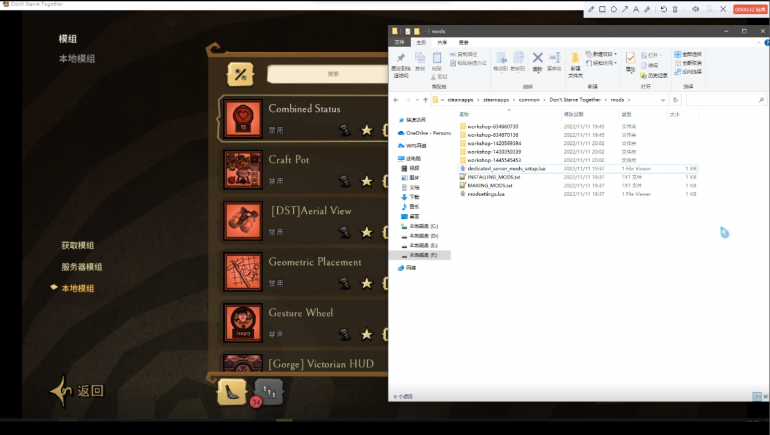This screenshot has width=770, height=435.
Task: Select the highlighter tool in recorder toolbar
Action: pos(647,9)
